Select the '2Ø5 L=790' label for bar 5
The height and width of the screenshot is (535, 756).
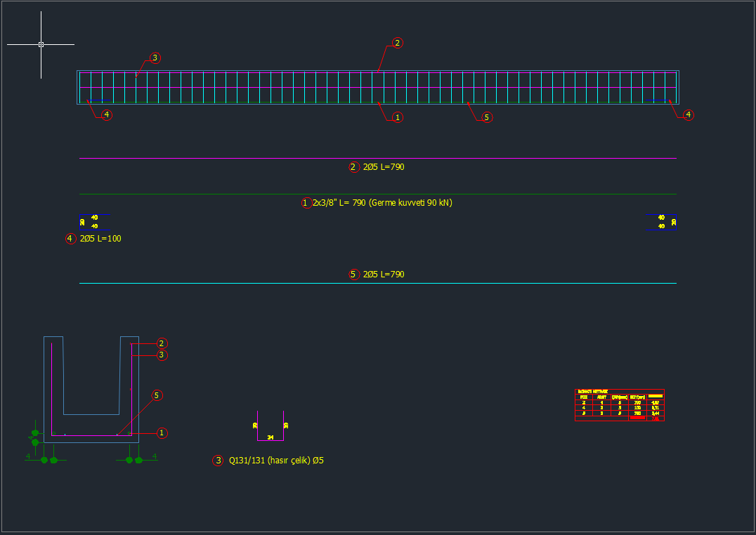[384, 275]
